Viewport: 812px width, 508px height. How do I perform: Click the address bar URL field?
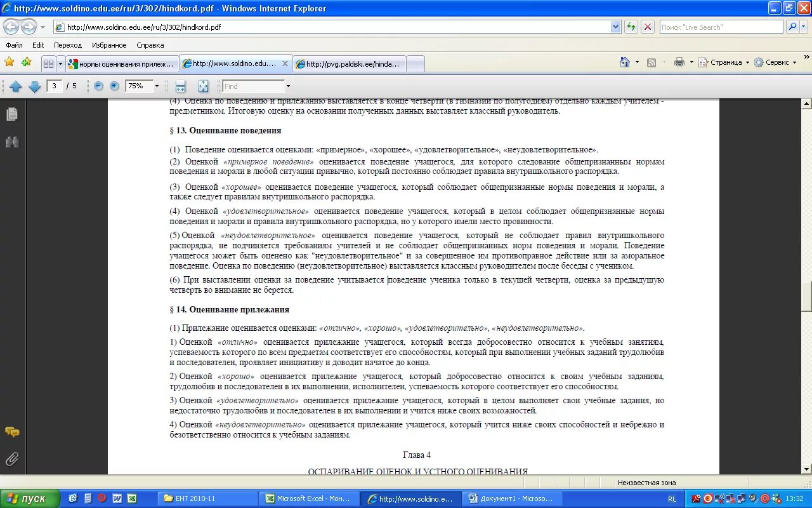(x=331, y=27)
